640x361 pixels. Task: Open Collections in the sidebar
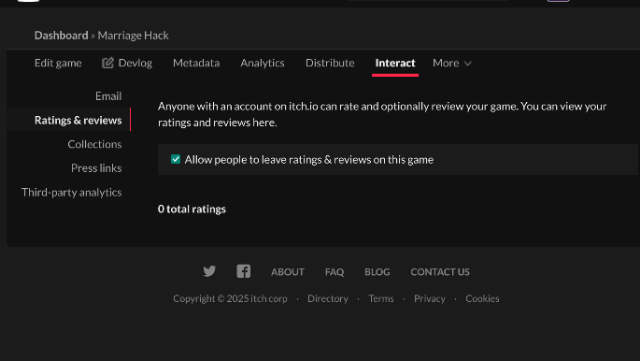(x=95, y=144)
